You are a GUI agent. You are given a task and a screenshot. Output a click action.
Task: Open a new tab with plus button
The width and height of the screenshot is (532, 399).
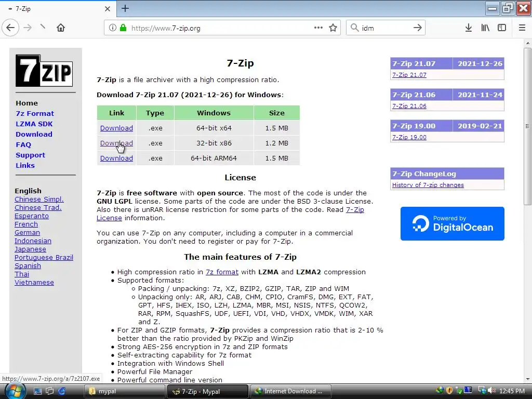(x=125, y=8)
